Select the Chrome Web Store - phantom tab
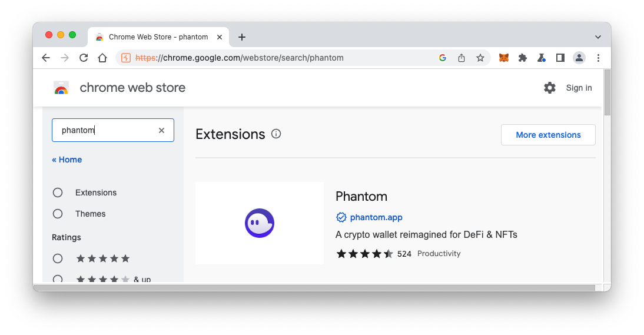 pos(158,37)
